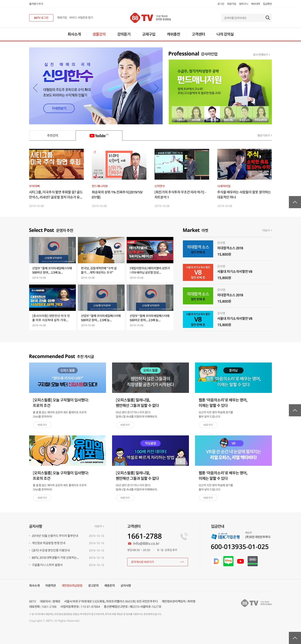Click the search magnifier icon
The width and height of the screenshot is (301, 644).
click(267, 18)
